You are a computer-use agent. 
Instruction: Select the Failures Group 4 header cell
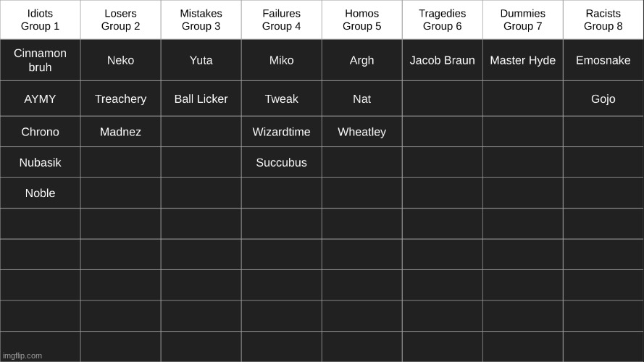(282, 20)
